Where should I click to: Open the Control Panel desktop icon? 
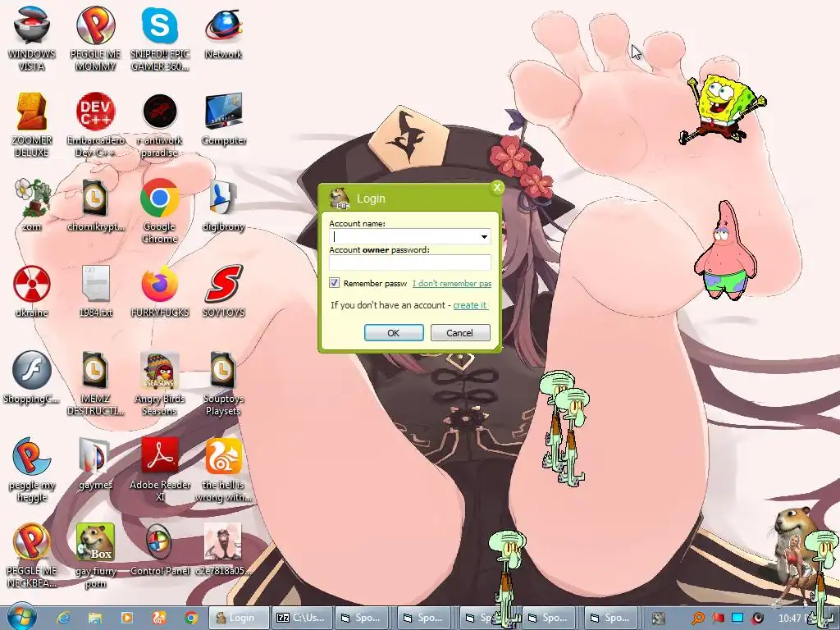[160, 549]
